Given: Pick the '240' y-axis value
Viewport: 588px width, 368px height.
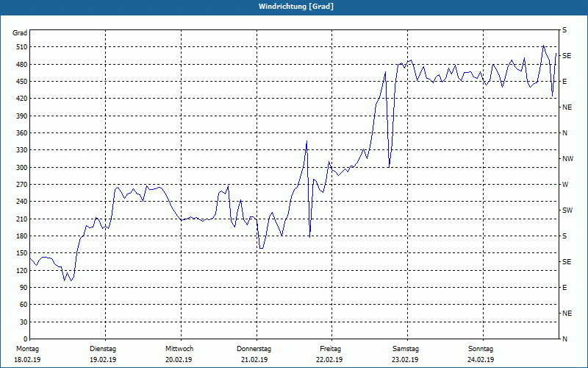Looking at the screenshot, I should click(x=22, y=201).
